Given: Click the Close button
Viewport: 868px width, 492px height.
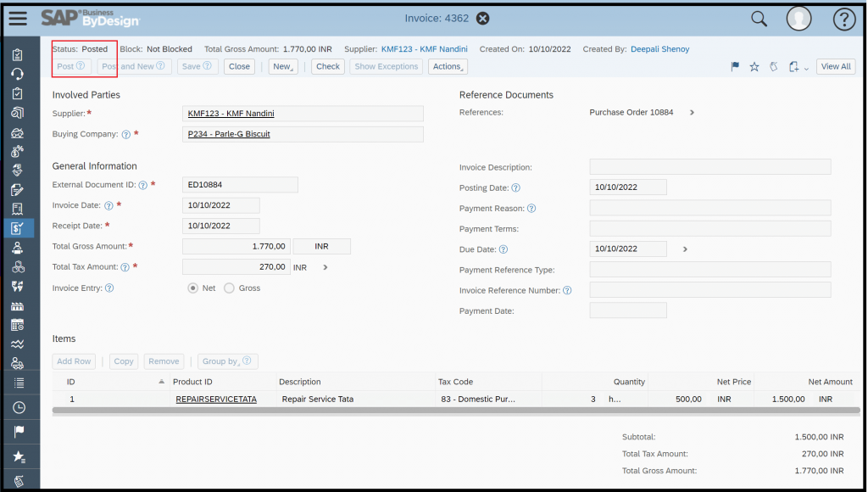Looking at the screenshot, I should pyautogui.click(x=240, y=66).
